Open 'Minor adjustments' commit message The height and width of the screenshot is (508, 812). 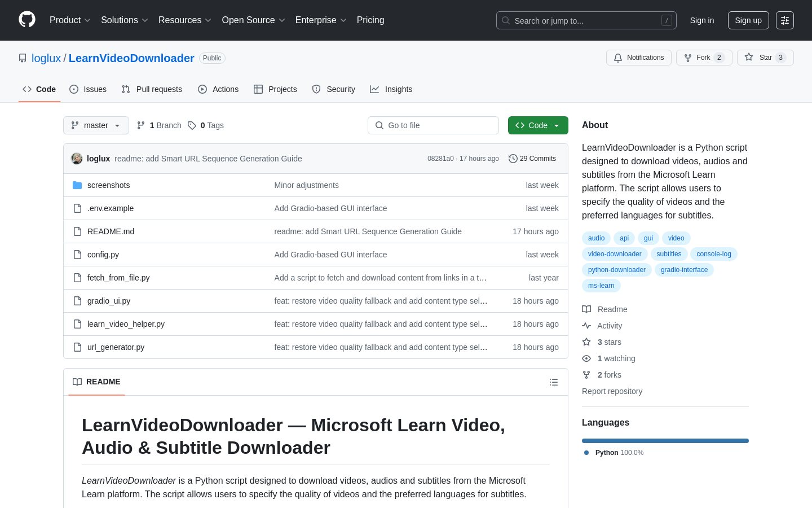tap(306, 185)
